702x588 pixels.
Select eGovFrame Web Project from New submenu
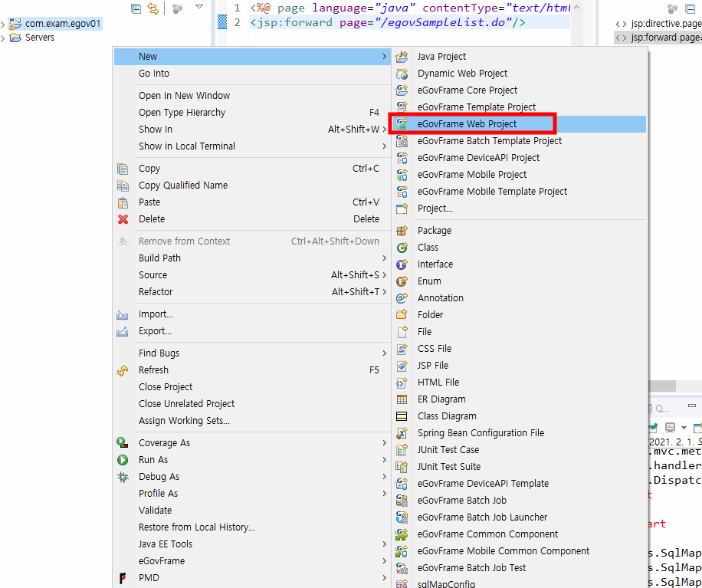(520, 124)
